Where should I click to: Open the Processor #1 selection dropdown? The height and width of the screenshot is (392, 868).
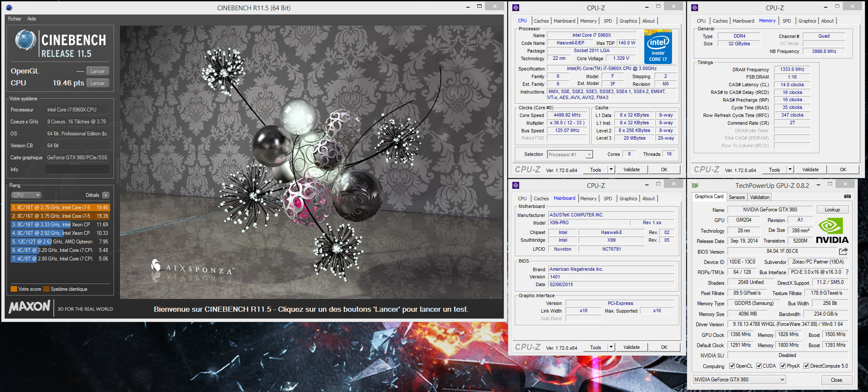570,155
